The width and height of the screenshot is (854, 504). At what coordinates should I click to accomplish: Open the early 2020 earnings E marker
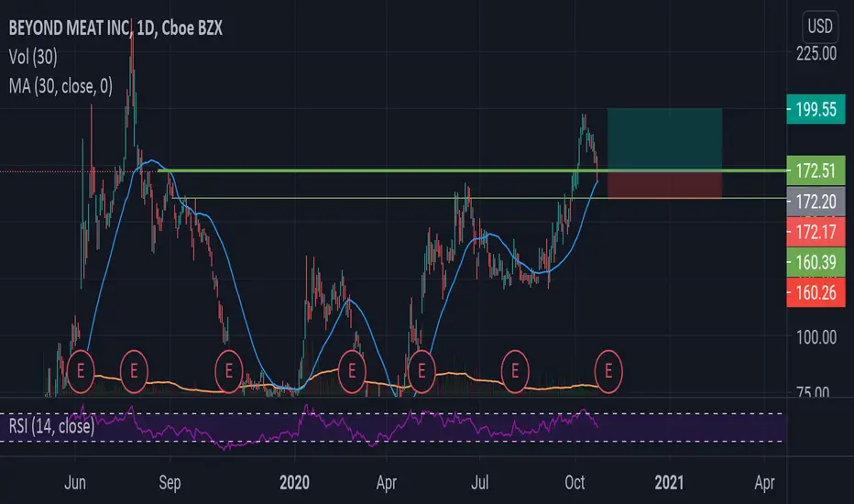[352, 372]
